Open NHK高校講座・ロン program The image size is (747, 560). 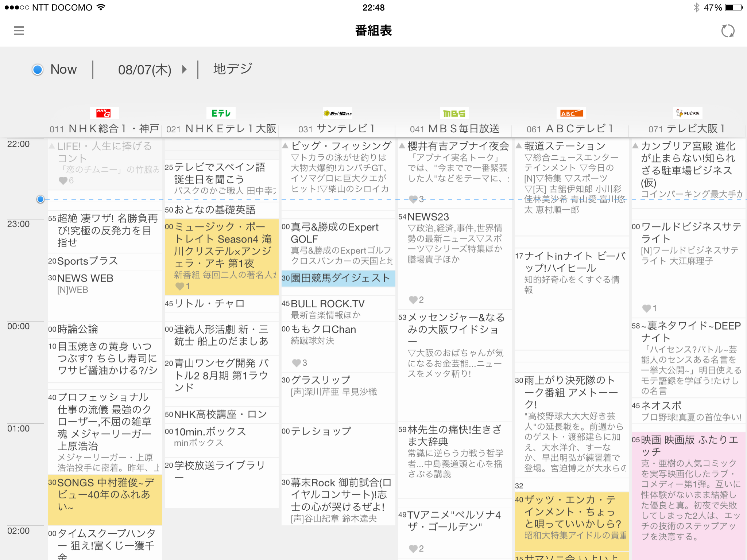click(222, 415)
